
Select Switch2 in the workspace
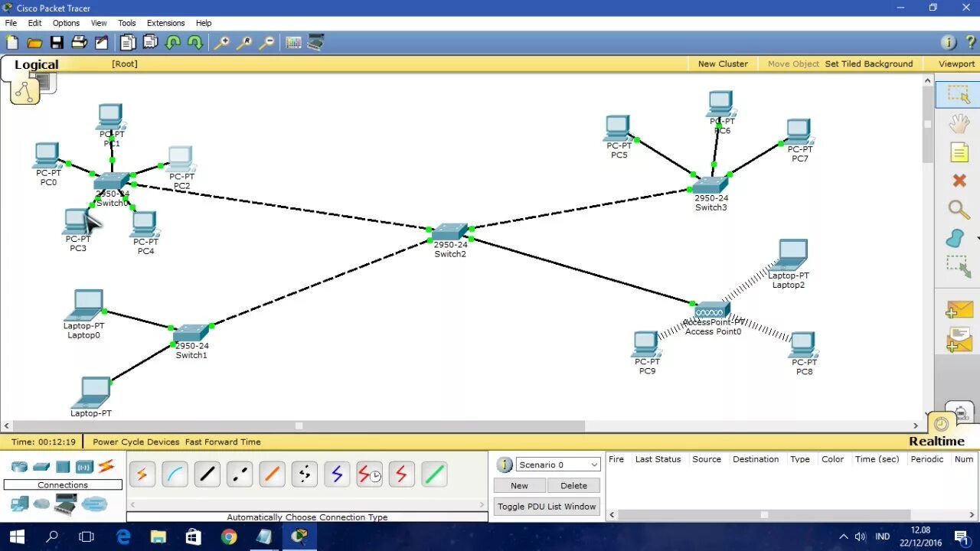[449, 232]
